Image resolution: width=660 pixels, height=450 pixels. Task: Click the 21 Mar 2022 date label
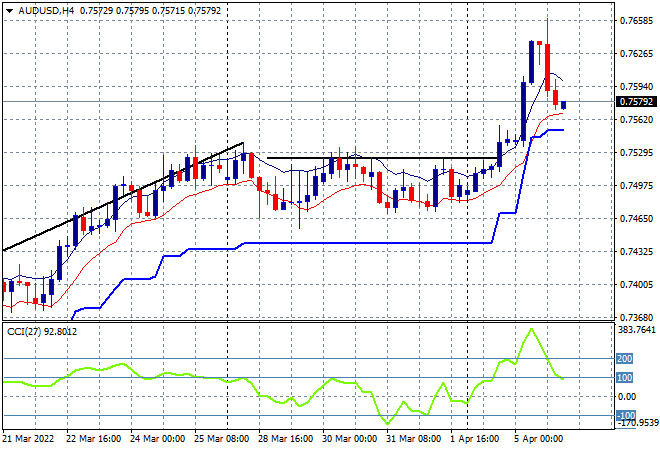point(28,439)
